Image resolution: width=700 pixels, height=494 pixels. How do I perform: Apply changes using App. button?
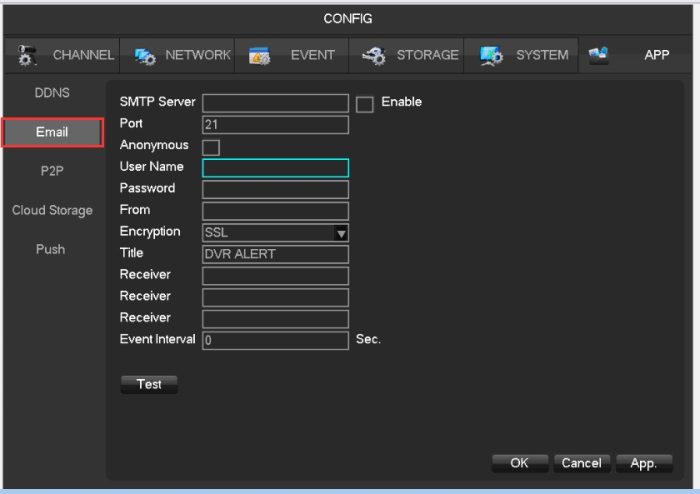643,463
